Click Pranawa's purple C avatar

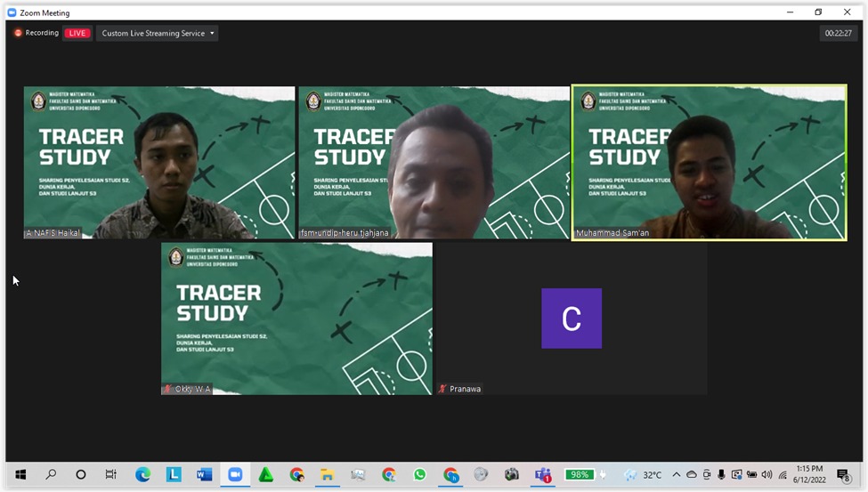[572, 319]
